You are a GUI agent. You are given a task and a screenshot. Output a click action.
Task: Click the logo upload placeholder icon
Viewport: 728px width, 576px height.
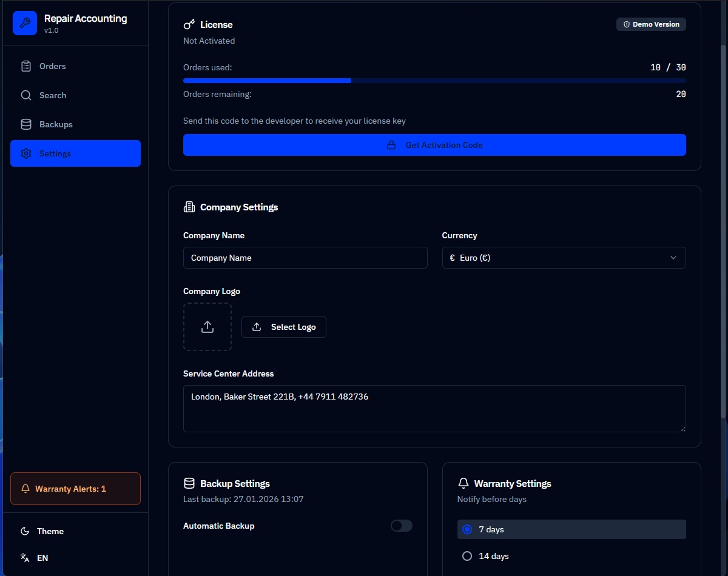pyautogui.click(x=207, y=326)
